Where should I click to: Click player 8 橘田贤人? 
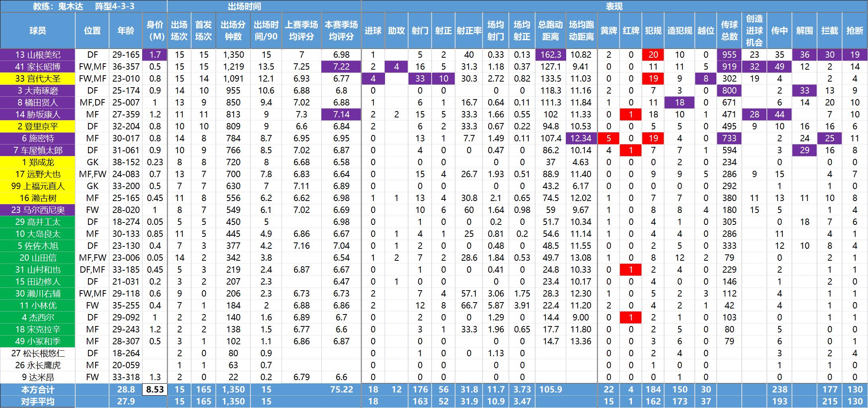tap(38, 102)
